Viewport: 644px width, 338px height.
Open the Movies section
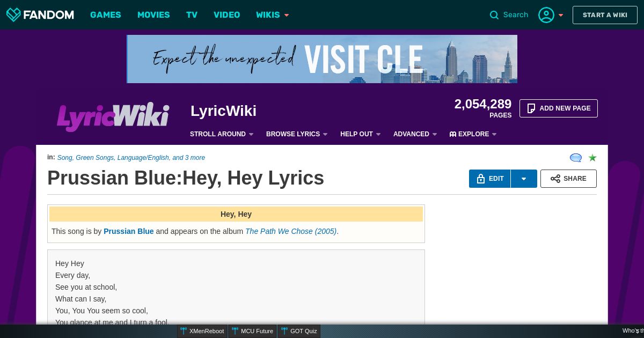click(153, 15)
